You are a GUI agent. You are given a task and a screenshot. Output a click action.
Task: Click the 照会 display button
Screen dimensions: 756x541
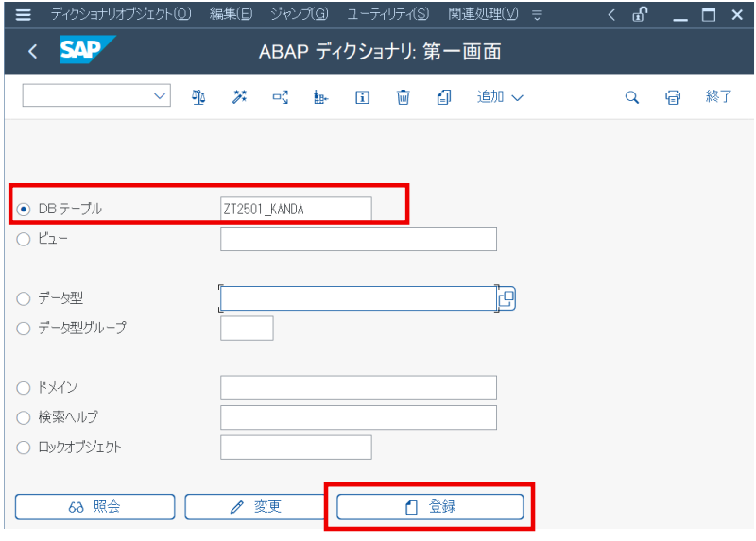95,507
